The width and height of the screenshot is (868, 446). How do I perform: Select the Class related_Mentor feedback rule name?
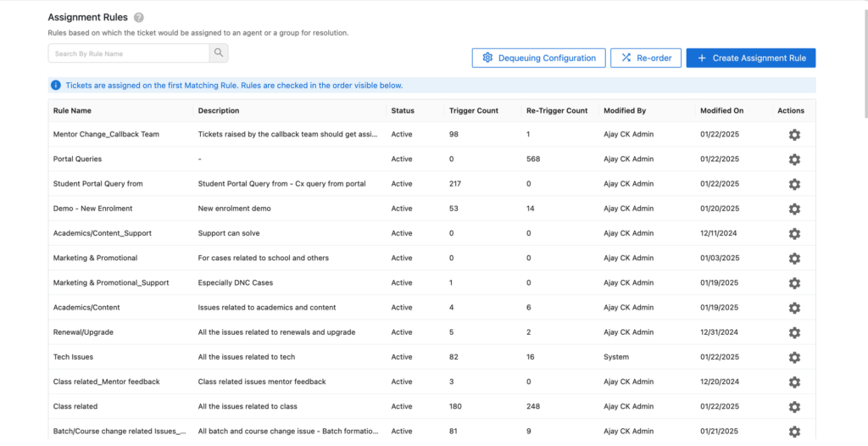106,382
